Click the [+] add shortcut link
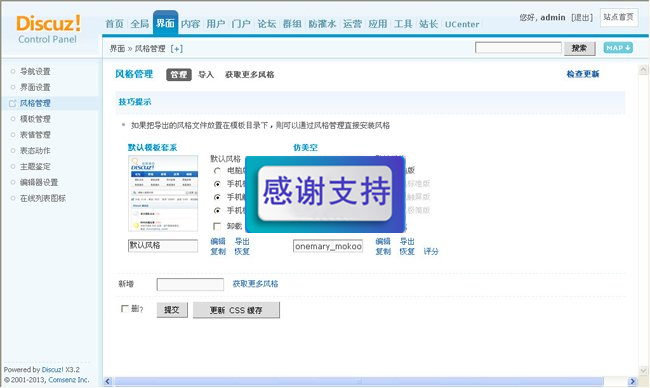The image size is (650, 388). (x=177, y=49)
